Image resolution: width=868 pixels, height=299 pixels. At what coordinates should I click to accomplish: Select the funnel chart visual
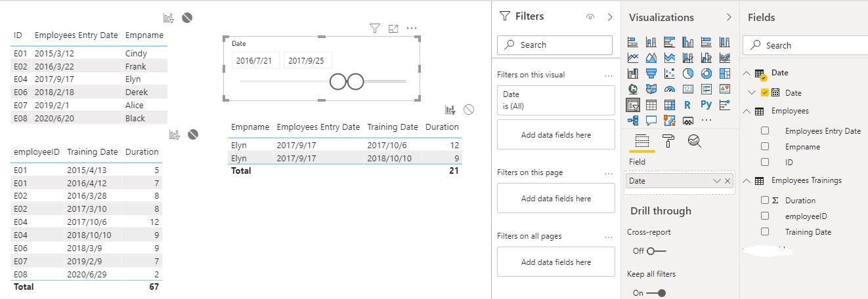651,73
